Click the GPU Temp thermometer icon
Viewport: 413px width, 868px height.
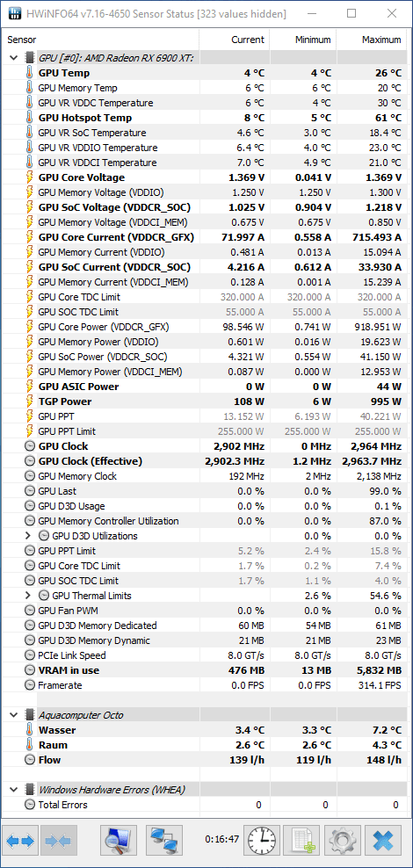click(29, 73)
